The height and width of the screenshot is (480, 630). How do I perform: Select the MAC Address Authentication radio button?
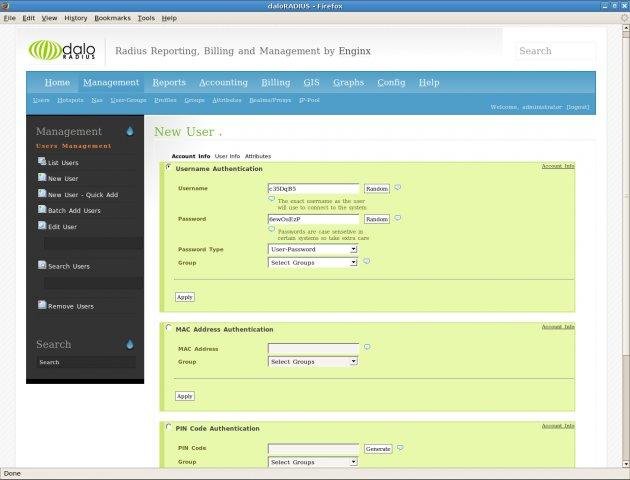pyautogui.click(x=169, y=328)
